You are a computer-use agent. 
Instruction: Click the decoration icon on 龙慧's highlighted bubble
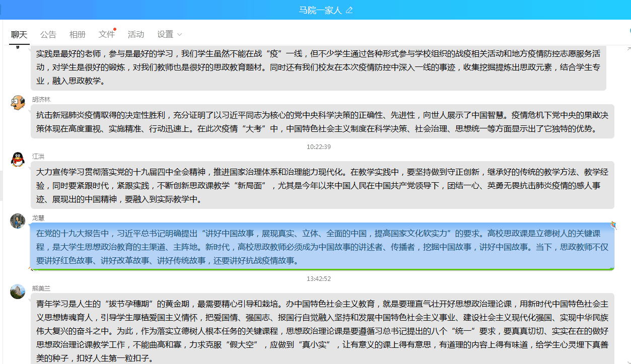click(613, 225)
